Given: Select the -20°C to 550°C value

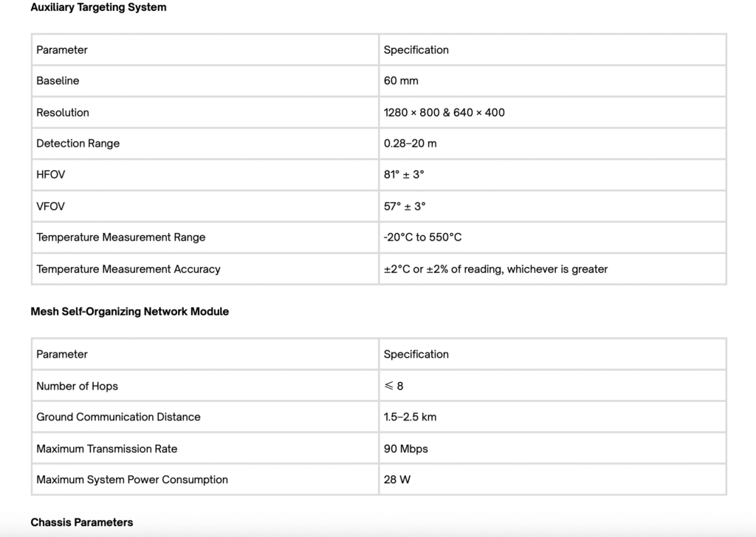Looking at the screenshot, I should point(422,238).
